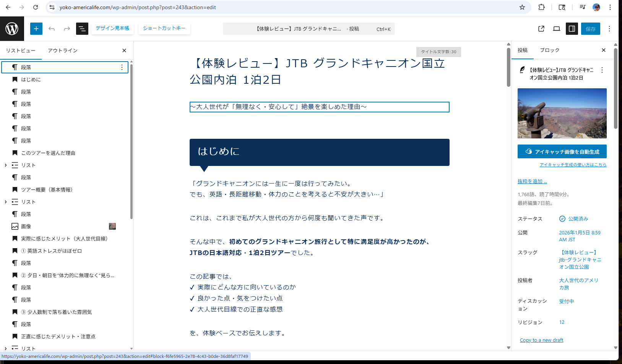Expand the first リスト block in list view
Screen dimensions: 622x364
(6, 165)
